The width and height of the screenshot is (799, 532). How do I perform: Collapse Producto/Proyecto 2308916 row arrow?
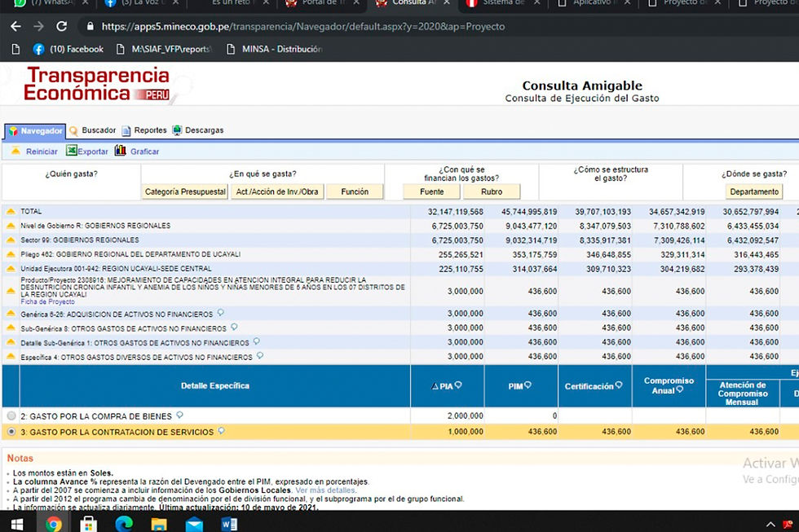click(x=11, y=291)
